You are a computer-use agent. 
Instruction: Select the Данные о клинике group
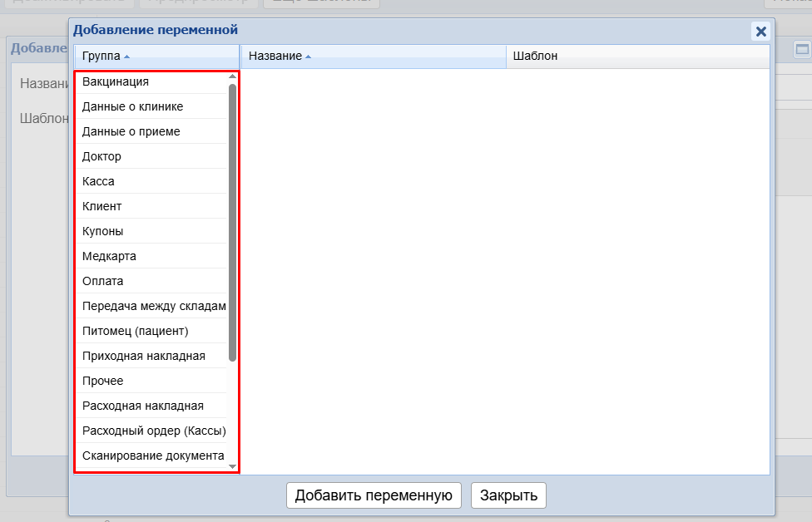pos(132,106)
